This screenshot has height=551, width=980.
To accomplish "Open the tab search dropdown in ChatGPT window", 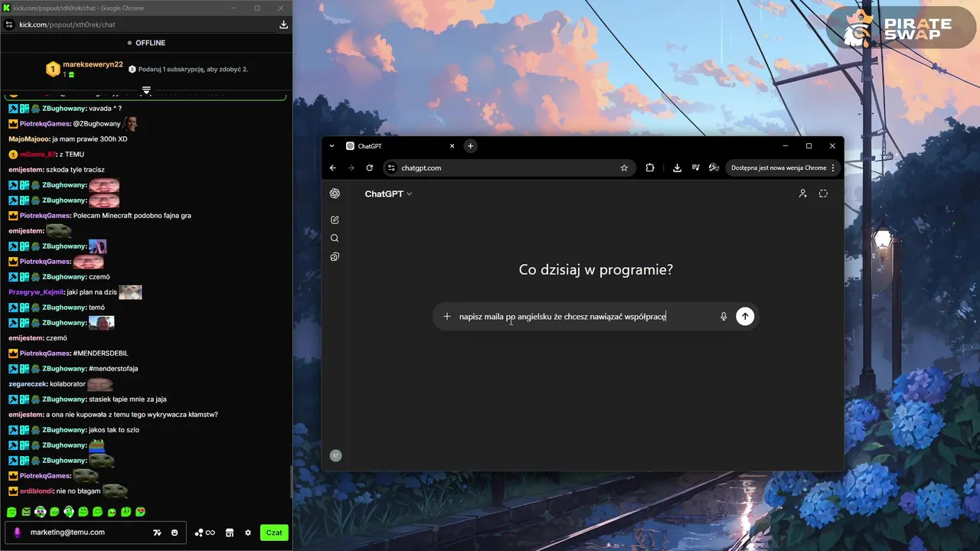I will (332, 146).
